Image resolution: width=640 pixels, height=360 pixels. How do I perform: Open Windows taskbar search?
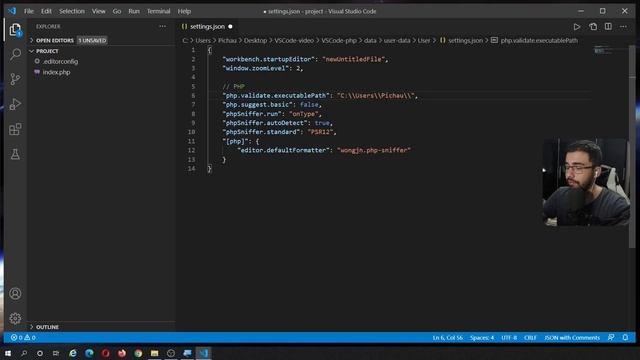click(x=24, y=353)
